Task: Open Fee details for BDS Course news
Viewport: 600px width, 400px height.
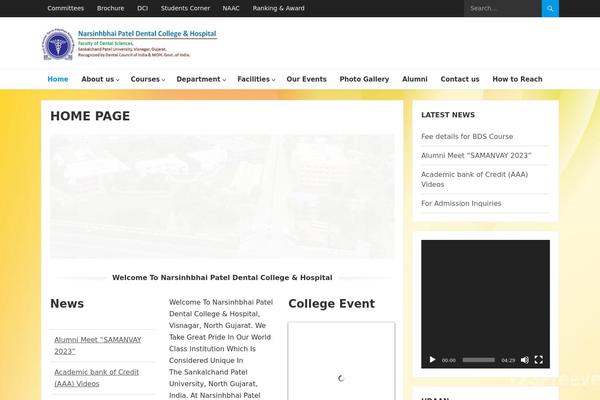Action: pos(467,137)
